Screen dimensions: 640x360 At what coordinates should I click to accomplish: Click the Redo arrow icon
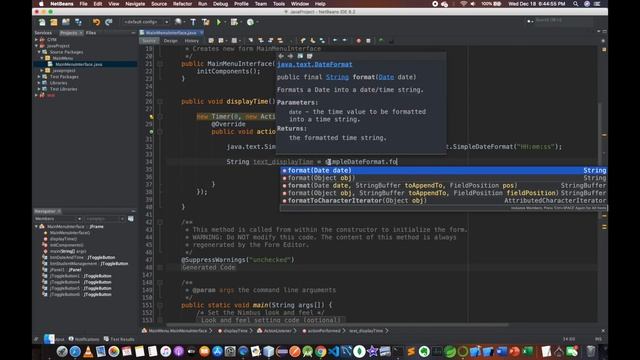point(109,22)
